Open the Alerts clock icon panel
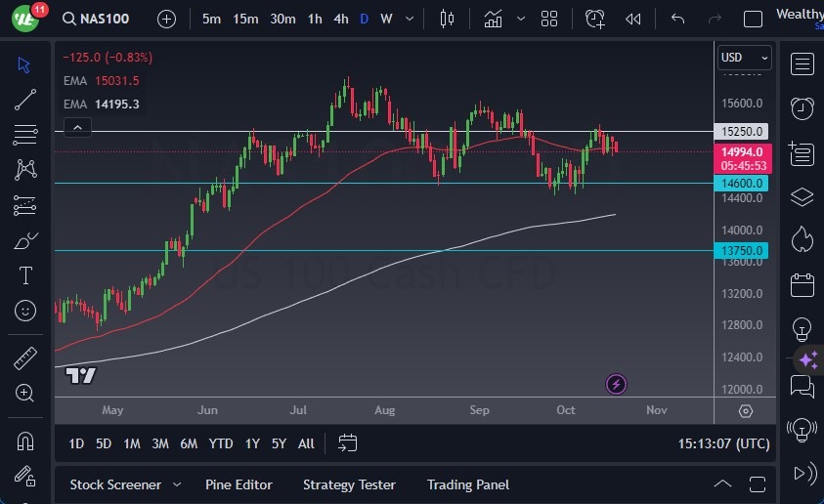The image size is (824, 504). 802,107
